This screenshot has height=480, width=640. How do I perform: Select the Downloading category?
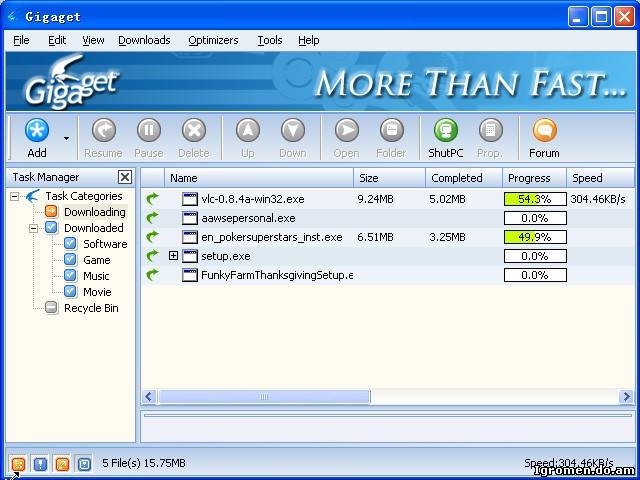(x=95, y=212)
